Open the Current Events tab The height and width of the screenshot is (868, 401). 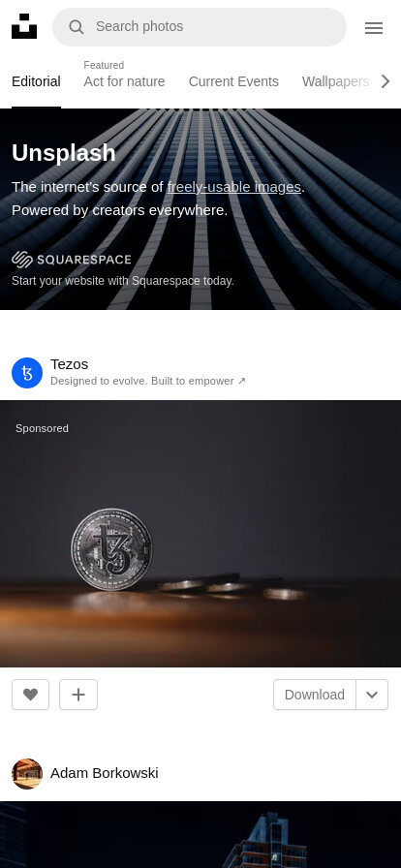[x=233, y=81]
